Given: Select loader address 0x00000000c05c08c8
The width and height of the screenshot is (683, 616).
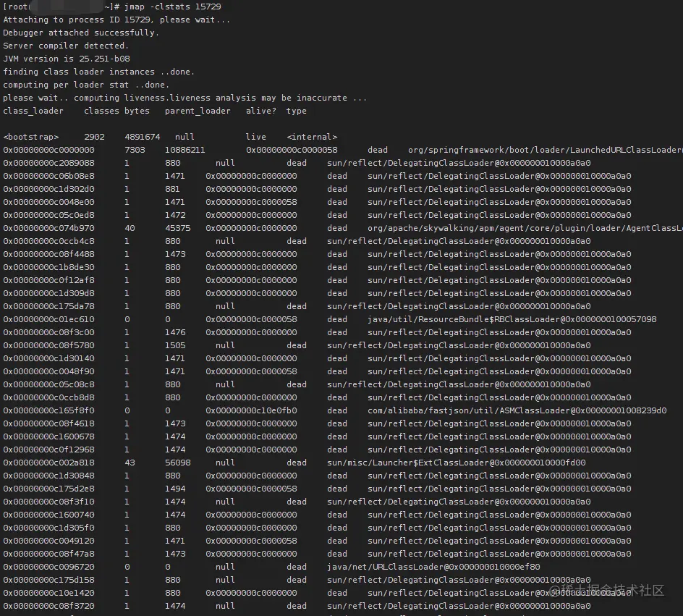Looking at the screenshot, I should tap(48, 384).
